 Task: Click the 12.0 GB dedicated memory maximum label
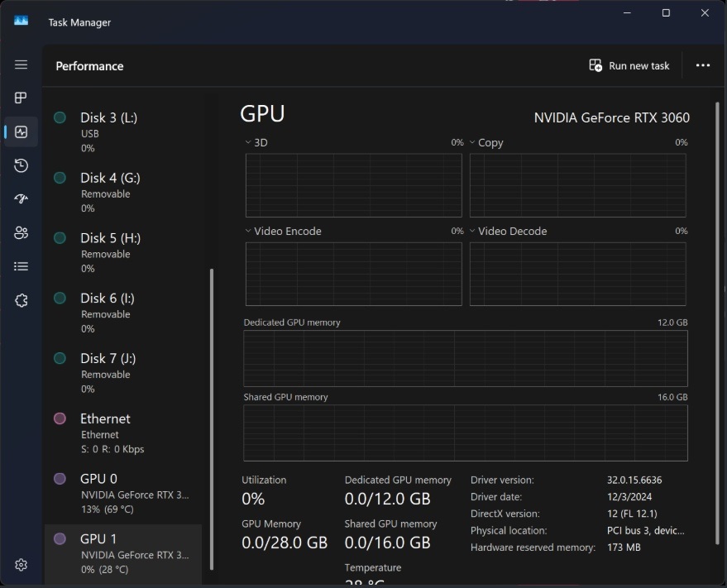point(672,323)
